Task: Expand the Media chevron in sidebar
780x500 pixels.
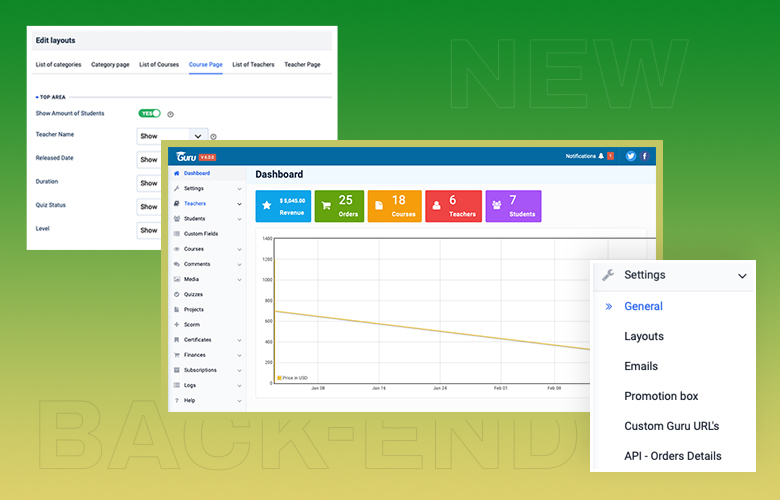Action: point(239,280)
